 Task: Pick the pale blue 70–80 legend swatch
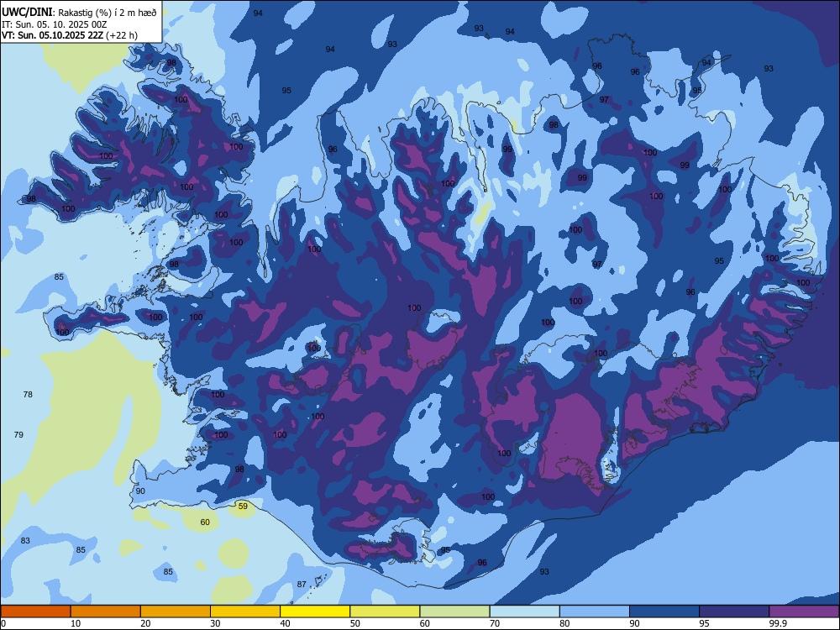pyautogui.click(x=524, y=612)
